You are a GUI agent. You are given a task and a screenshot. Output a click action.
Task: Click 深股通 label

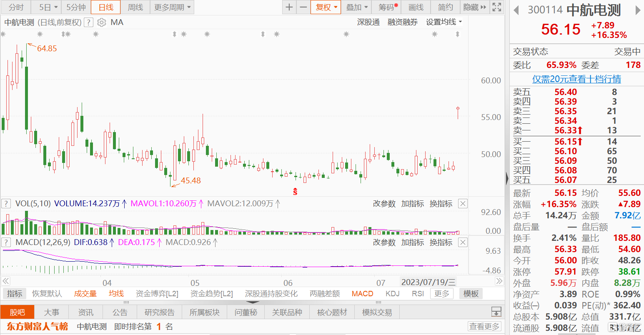point(368,22)
